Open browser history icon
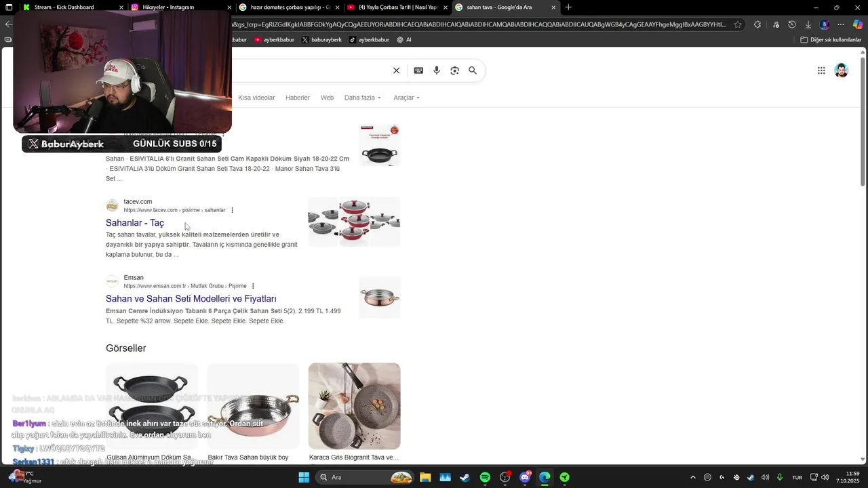The height and width of the screenshot is (488, 868). (x=791, y=24)
